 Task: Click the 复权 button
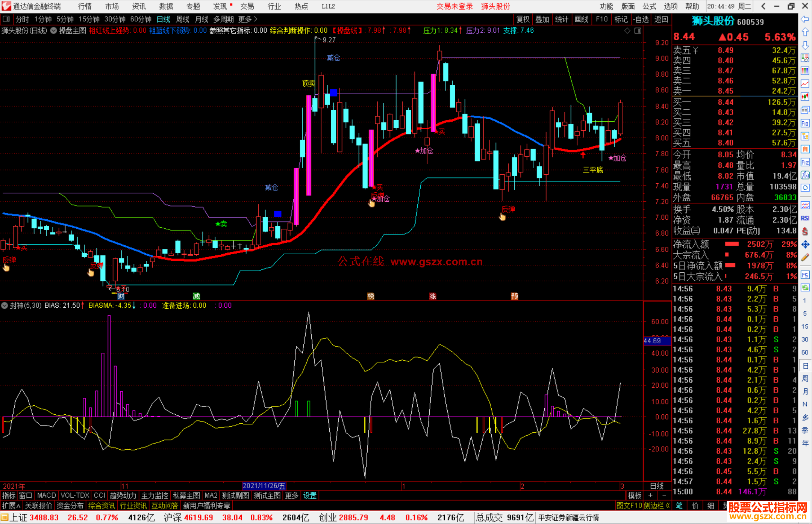523,19
